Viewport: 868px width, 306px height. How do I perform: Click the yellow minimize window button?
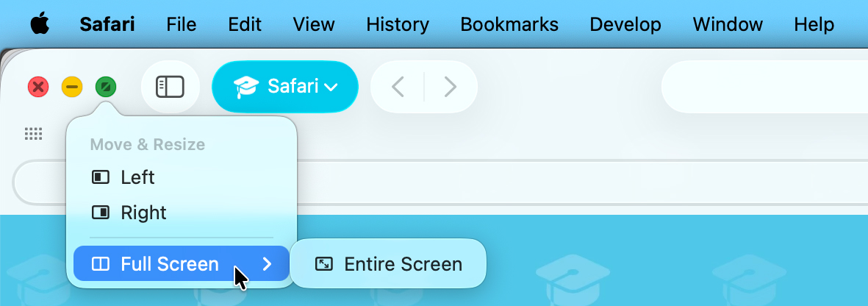click(72, 87)
